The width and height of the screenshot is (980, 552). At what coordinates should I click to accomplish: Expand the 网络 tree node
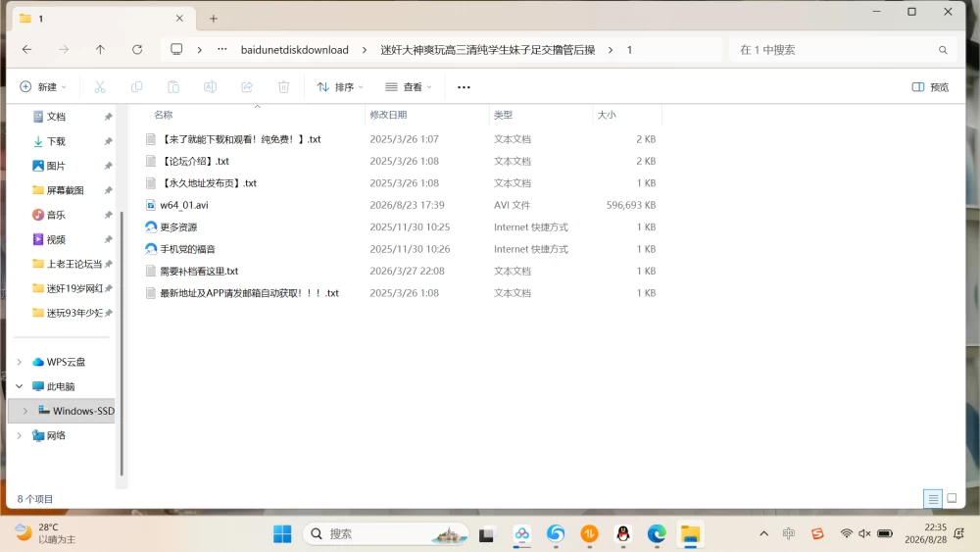point(20,435)
